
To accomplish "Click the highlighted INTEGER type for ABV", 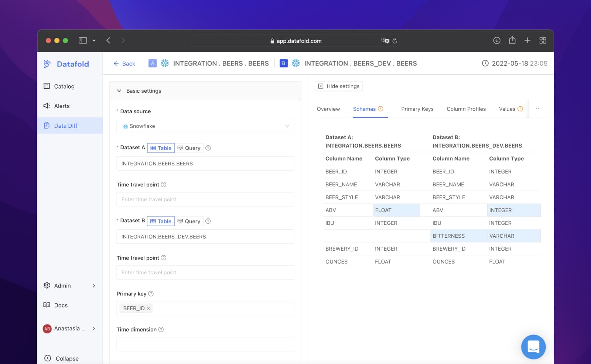I will coord(514,210).
